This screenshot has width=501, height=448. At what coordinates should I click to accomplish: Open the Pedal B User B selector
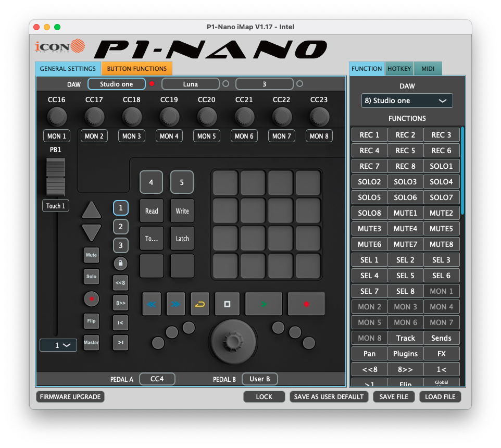tap(260, 379)
